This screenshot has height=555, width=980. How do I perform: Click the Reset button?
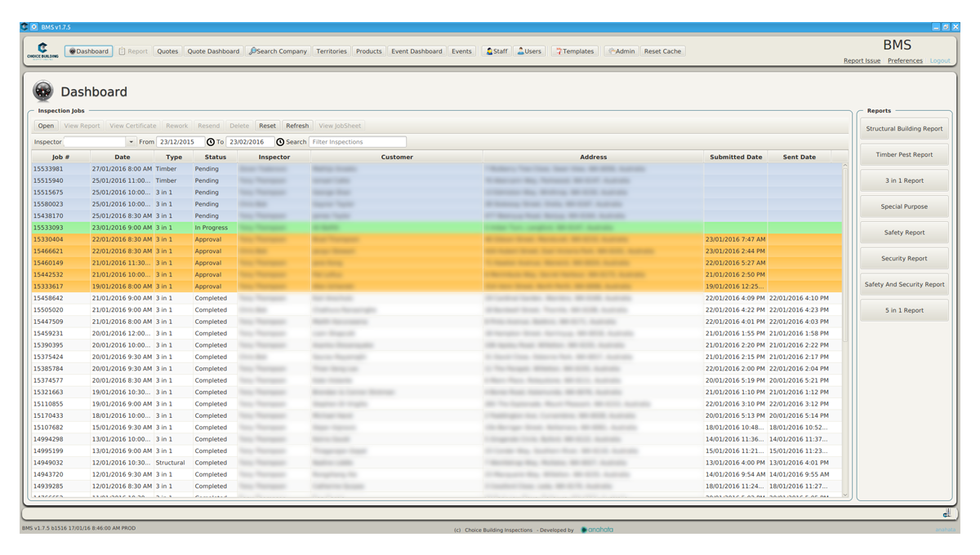point(267,126)
